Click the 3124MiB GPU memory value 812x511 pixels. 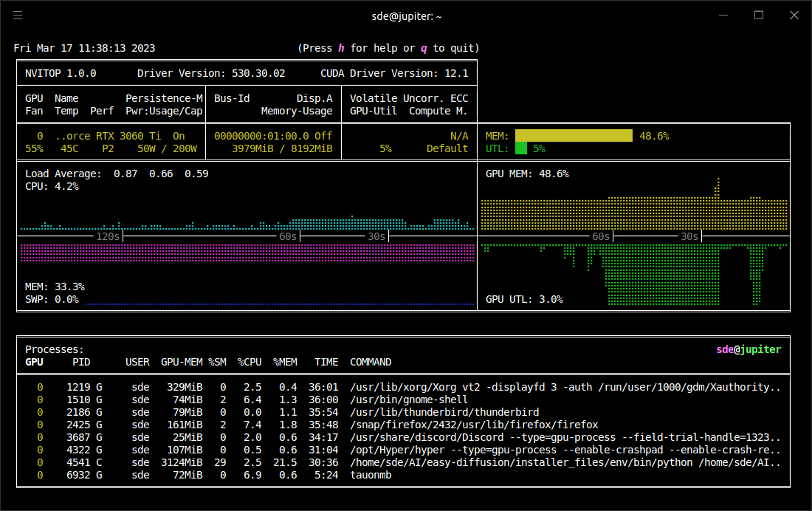pyautogui.click(x=182, y=462)
